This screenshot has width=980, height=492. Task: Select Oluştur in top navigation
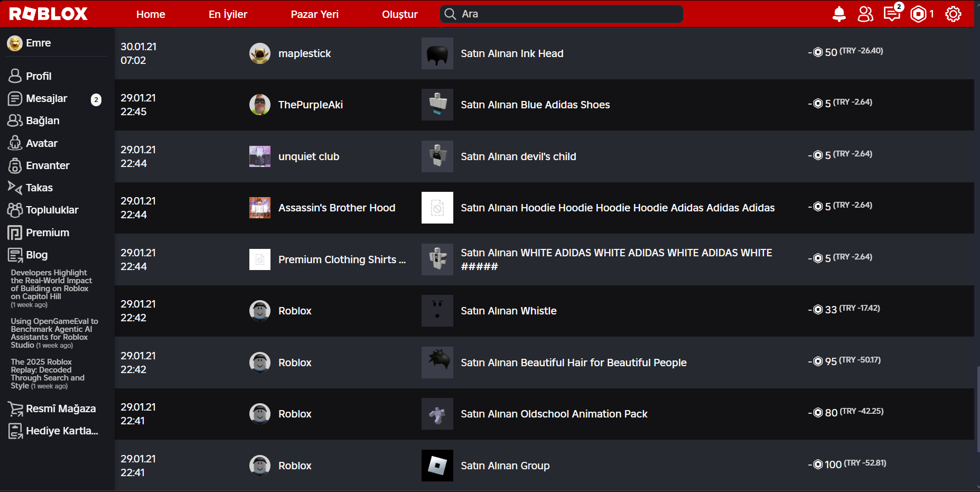400,14
